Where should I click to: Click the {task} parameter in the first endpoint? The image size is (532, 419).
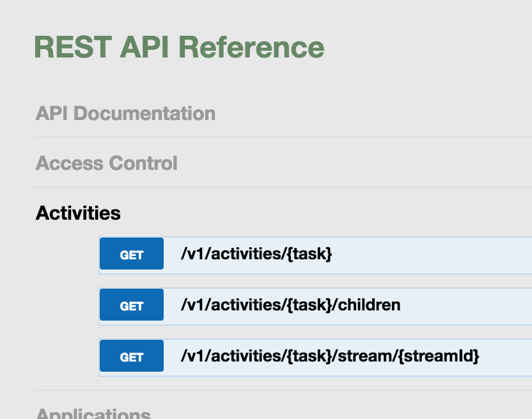[x=309, y=254]
